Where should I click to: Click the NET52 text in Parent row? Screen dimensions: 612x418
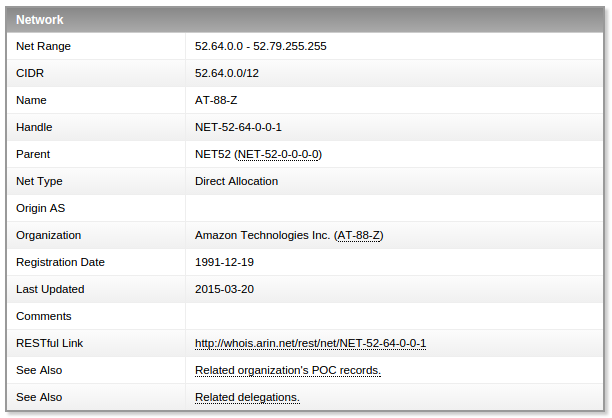pyautogui.click(x=212, y=155)
